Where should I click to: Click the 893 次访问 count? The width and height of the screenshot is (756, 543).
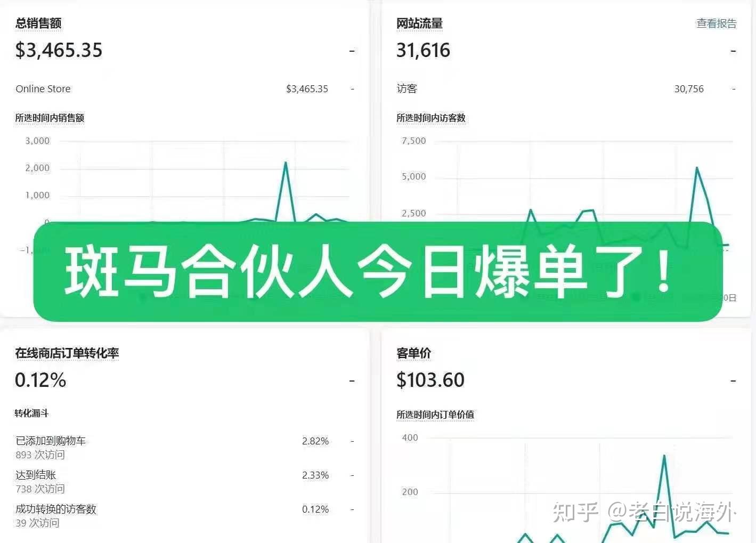coord(40,455)
